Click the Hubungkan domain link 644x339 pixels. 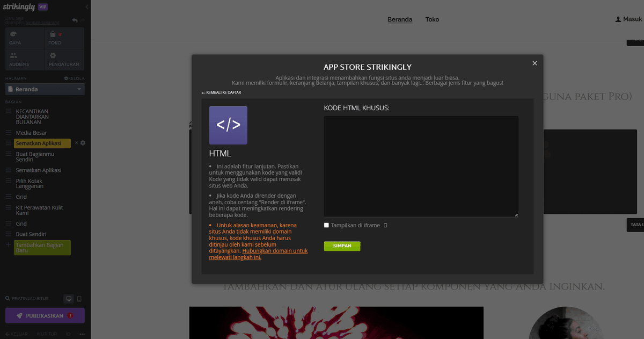[275, 250]
